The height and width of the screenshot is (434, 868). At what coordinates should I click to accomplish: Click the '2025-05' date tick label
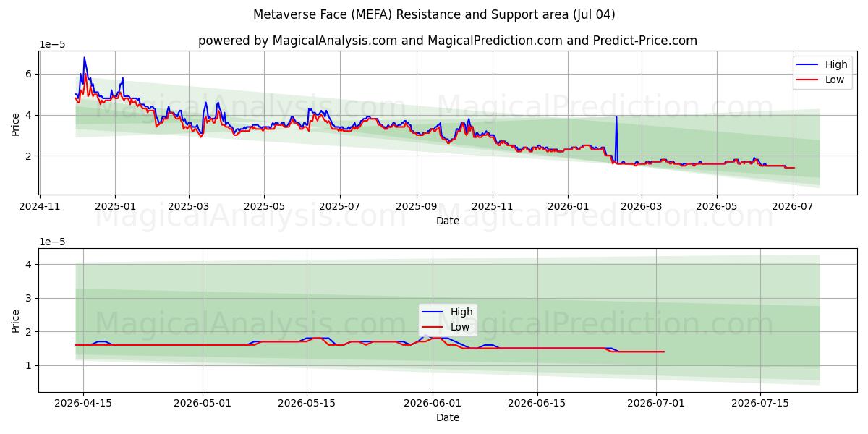264,207
